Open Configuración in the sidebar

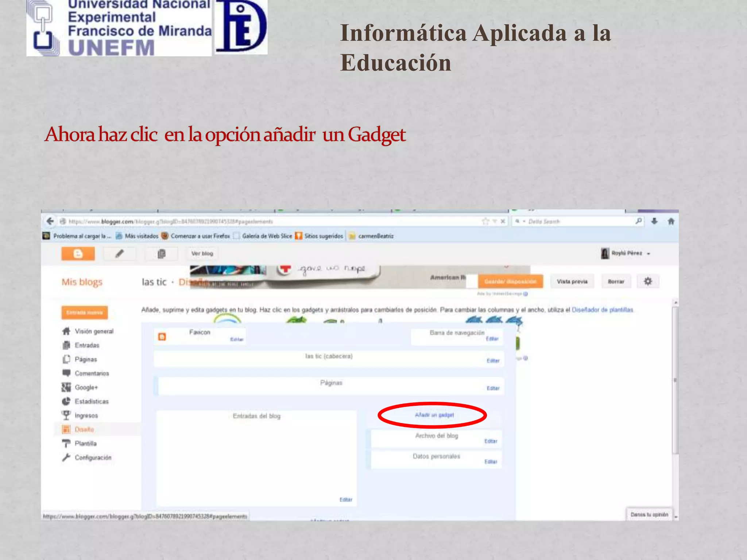93,458
